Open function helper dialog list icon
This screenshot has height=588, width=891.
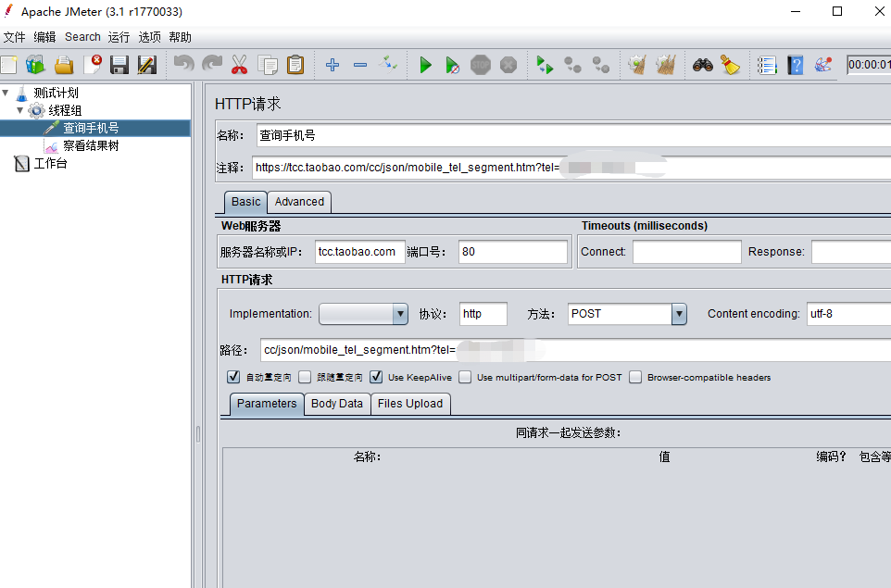767,65
